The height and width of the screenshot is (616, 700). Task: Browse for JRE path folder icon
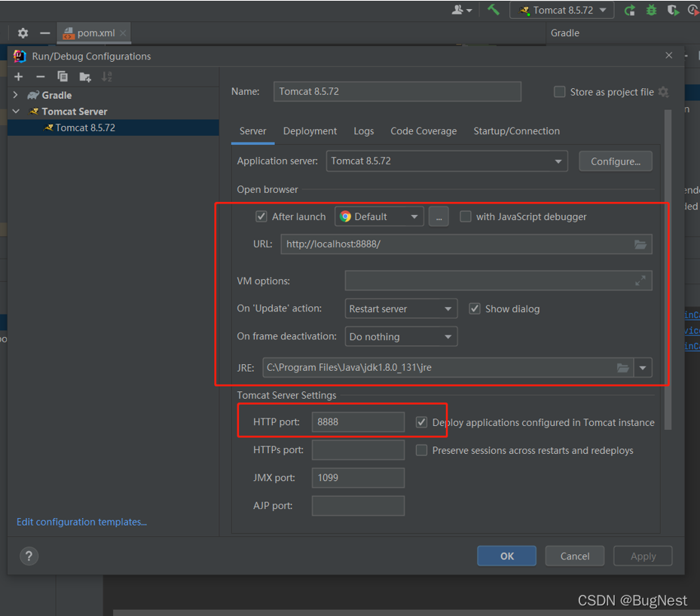coord(623,368)
